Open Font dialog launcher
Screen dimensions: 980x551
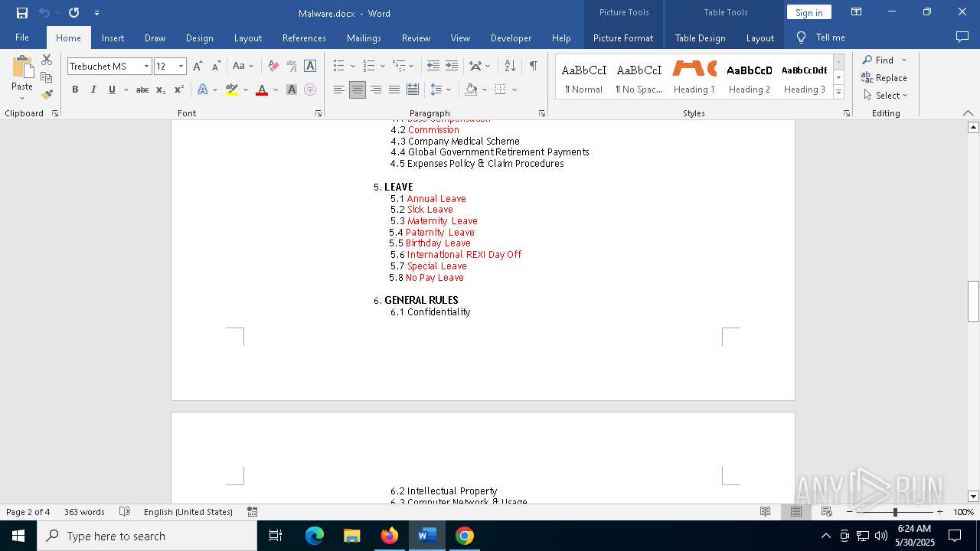click(318, 113)
